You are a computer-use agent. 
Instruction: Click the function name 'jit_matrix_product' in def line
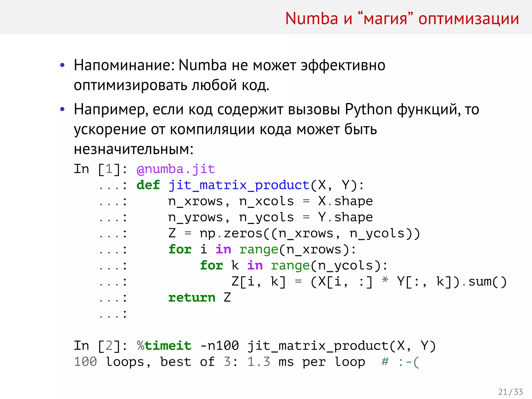[239, 185]
